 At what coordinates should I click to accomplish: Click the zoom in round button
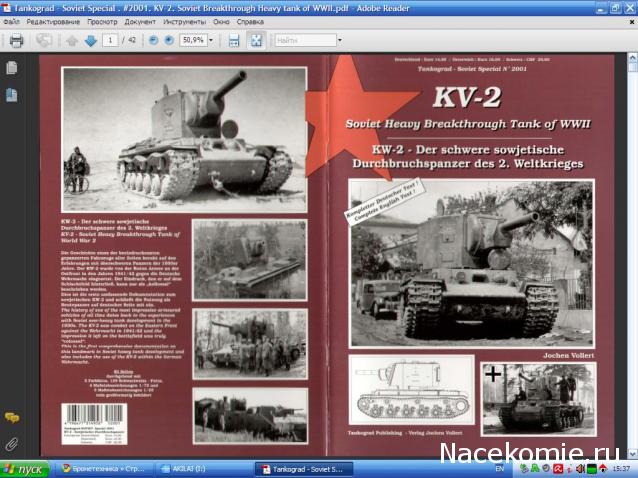pos(169,40)
